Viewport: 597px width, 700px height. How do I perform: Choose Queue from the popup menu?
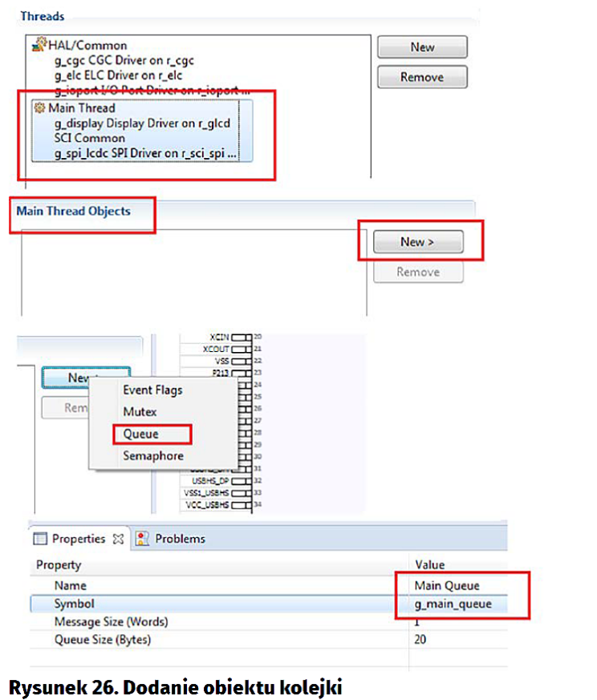(140, 434)
